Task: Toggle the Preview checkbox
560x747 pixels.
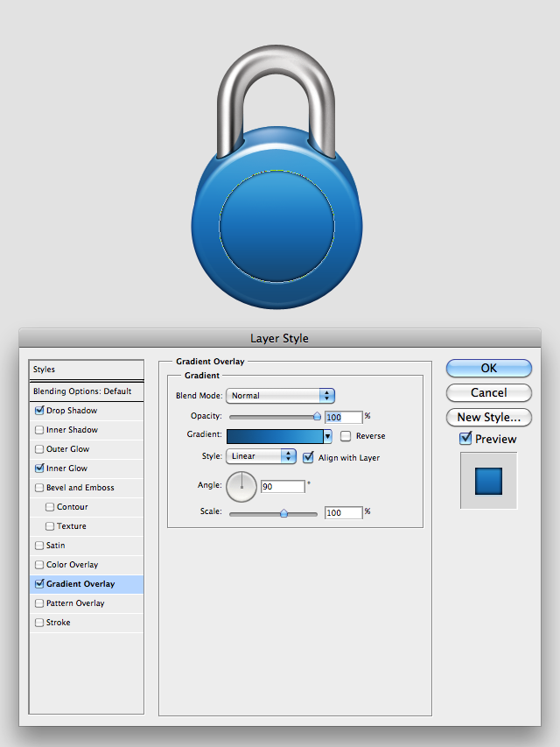Action: [465, 438]
